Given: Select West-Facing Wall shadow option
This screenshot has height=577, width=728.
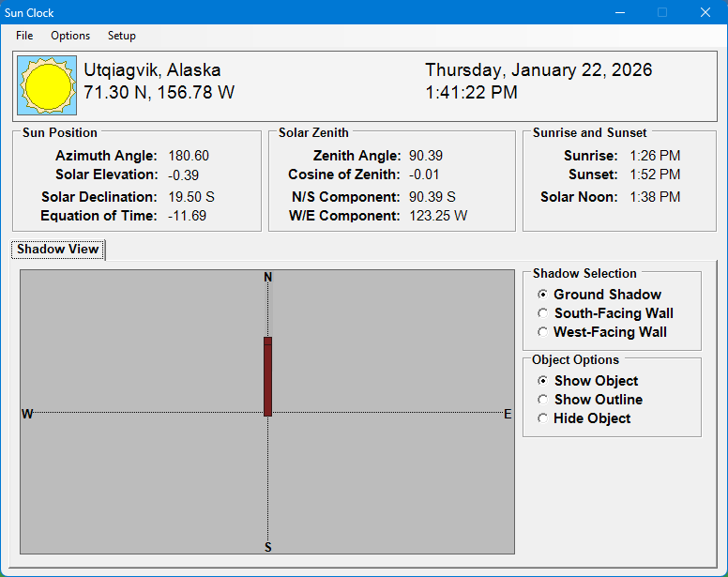Looking at the screenshot, I should pyautogui.click(x=543, y=332).
